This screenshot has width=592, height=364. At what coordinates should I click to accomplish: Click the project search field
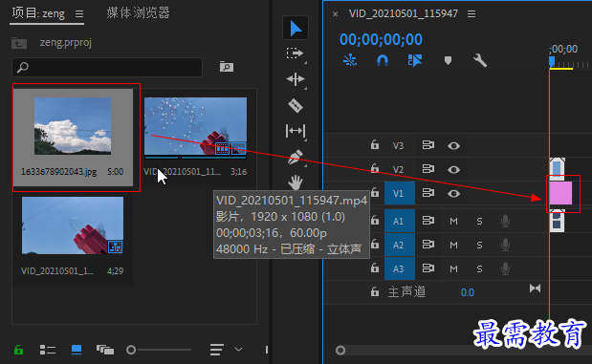(107, 67)
